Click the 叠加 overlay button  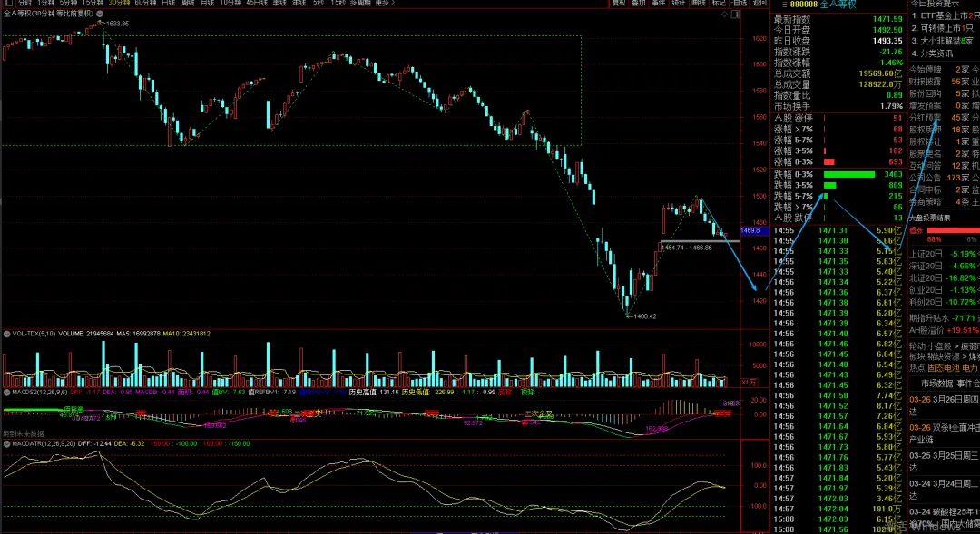[638, 3]
